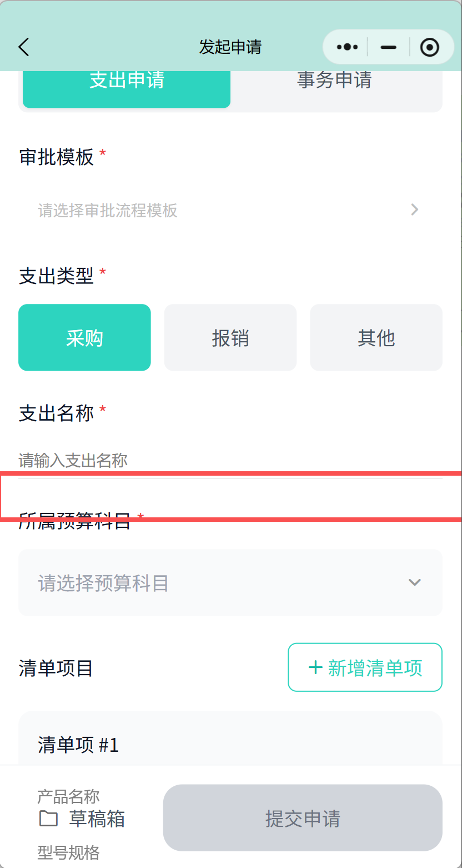462x868 pixels.
Task: Select 其他 expense type
Action: click(x=376, y=337)
